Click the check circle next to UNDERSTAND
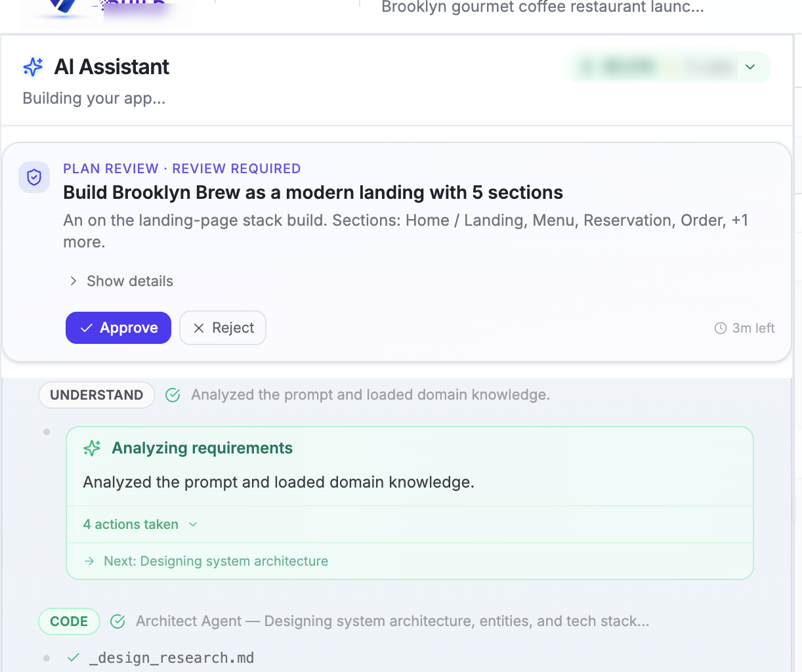This screenshot has width=802, height=672. pyautogui.click(x=173, y=395)
